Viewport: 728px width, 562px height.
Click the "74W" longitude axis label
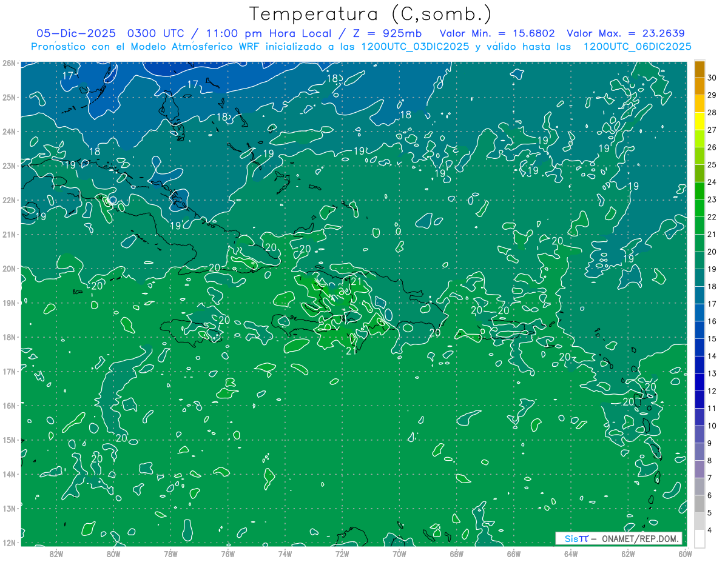(x=285, y=554)
